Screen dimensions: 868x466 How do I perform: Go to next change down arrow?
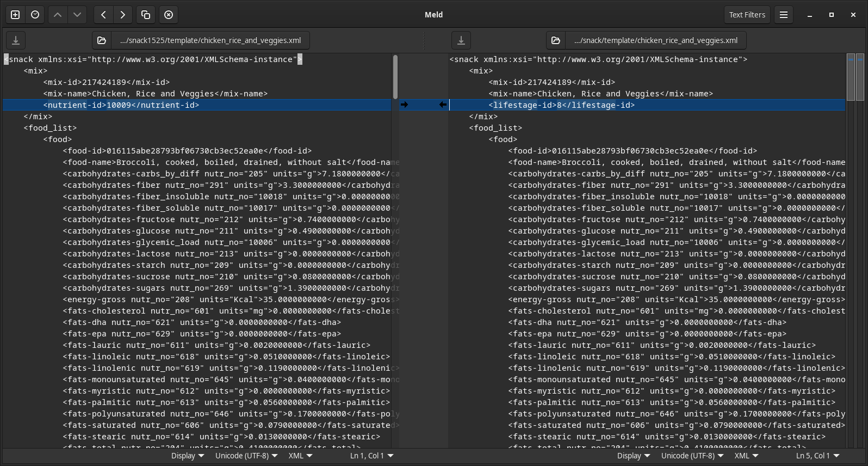pos(77,15)
